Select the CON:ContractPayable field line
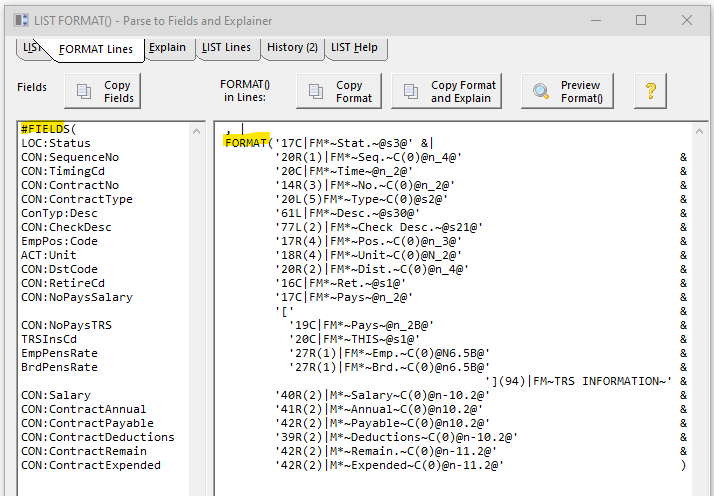Viewport: 714px width, 496px height. (87, 423)
